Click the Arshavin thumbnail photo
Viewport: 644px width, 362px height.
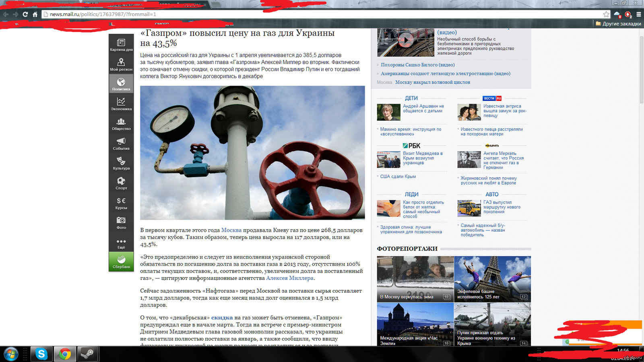click(x=388, y=112)
